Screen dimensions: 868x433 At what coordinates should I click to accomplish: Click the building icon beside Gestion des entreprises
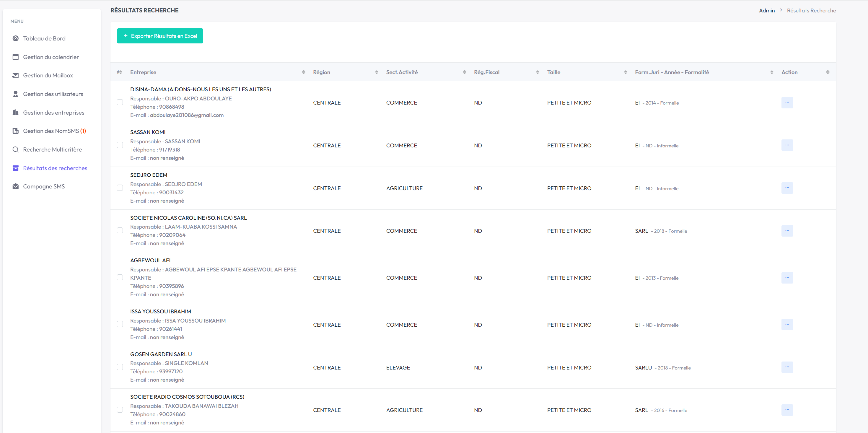15,113
